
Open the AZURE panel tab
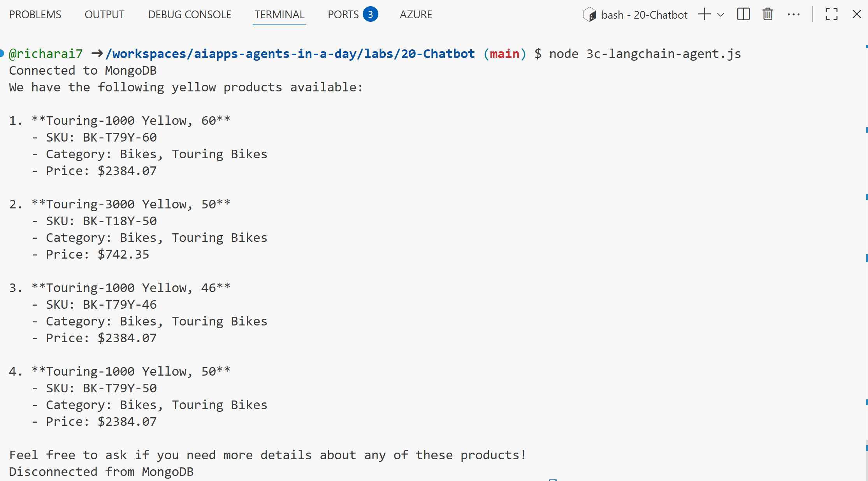click(x=416, y=14)
